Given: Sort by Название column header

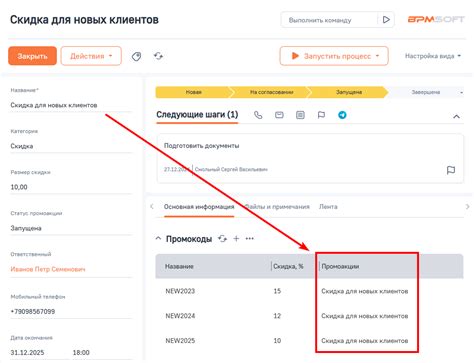Looking at the screenshot, I should [179, 266].
